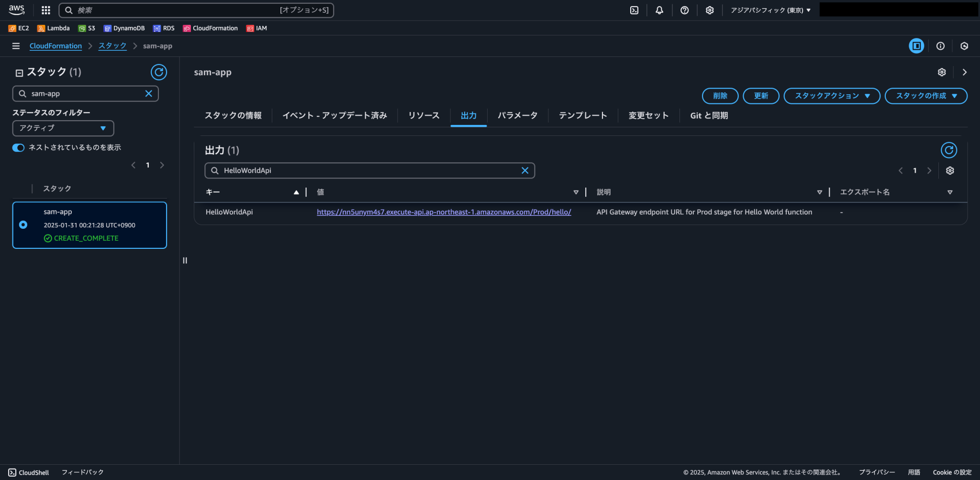Switch to the リソース tab
This screenshot has height=480, width=980.
pos(423,115)
